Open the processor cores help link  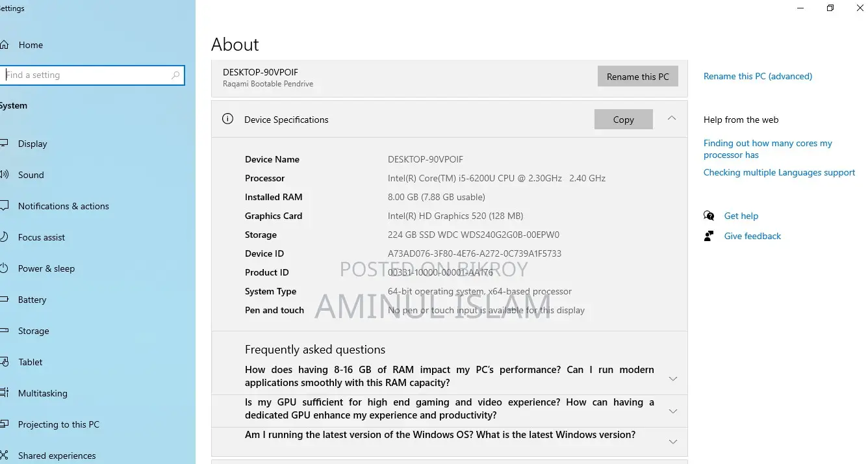[768, 149]
